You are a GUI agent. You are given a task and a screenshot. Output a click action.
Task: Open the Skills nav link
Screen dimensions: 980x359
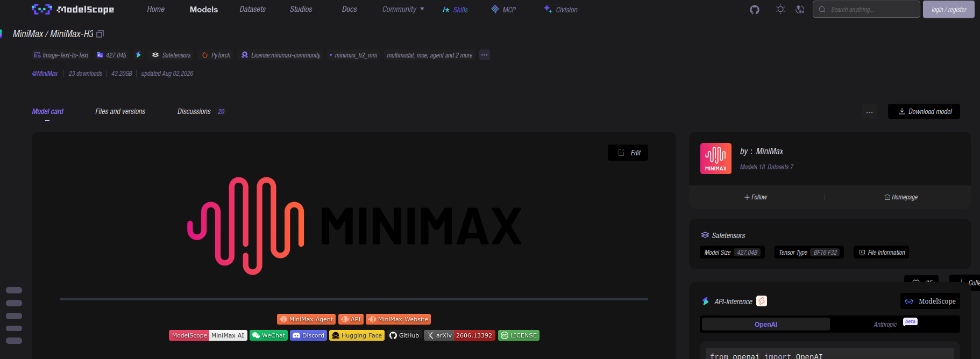[455, 10]
